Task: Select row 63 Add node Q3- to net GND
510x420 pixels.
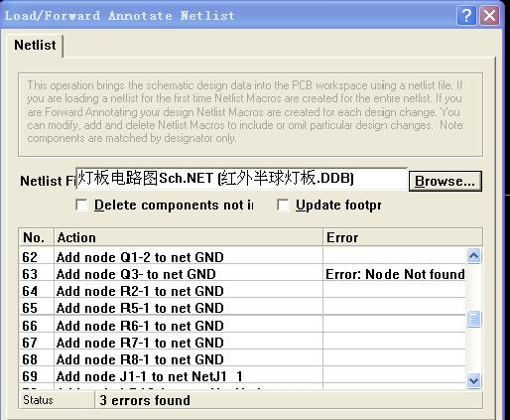Action: [242, 274]
